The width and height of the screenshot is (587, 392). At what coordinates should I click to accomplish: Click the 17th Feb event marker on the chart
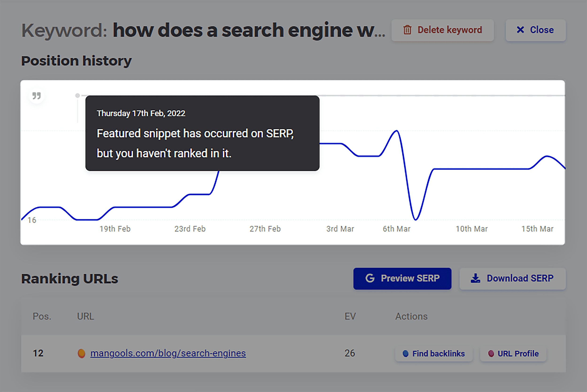tap(77, 96)
